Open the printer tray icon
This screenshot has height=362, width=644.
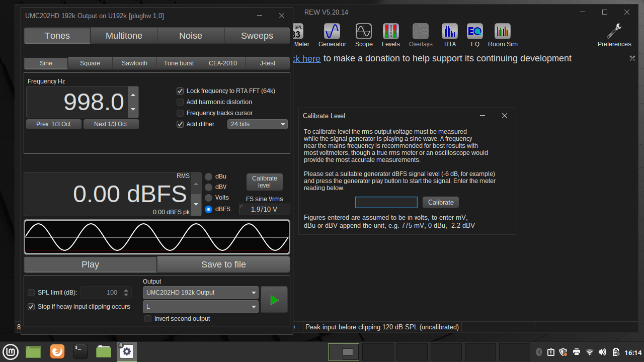coord(577,352)
